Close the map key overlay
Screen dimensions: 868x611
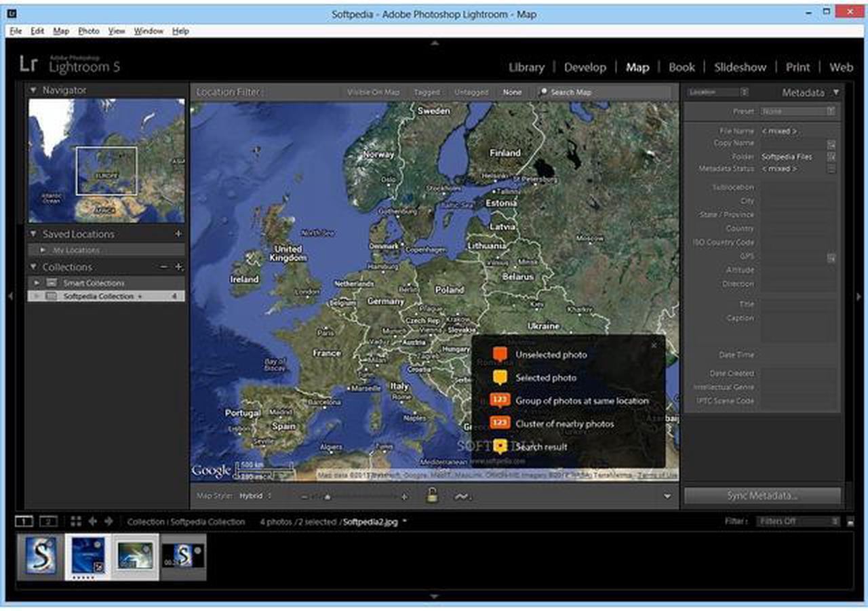654,346
